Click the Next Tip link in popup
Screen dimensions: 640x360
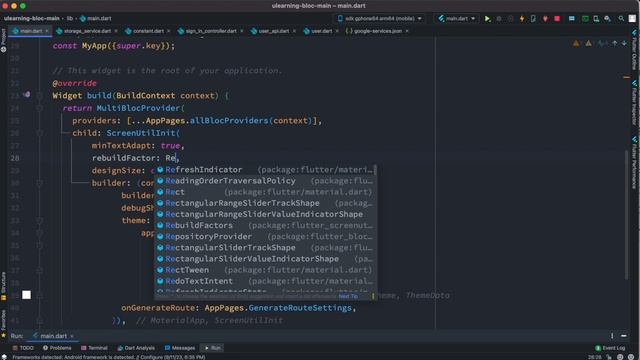coord(348,296)
